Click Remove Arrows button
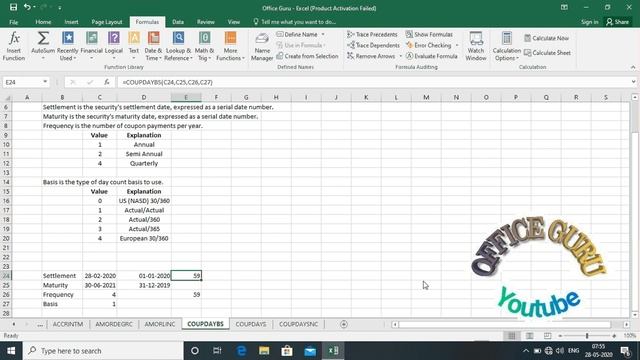 click(x=371, y=56)
